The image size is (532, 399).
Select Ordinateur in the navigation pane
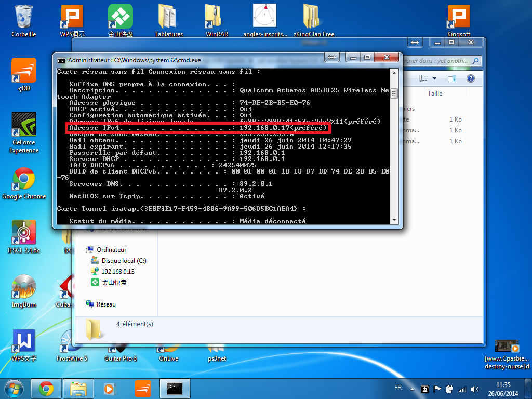[111, 250]
